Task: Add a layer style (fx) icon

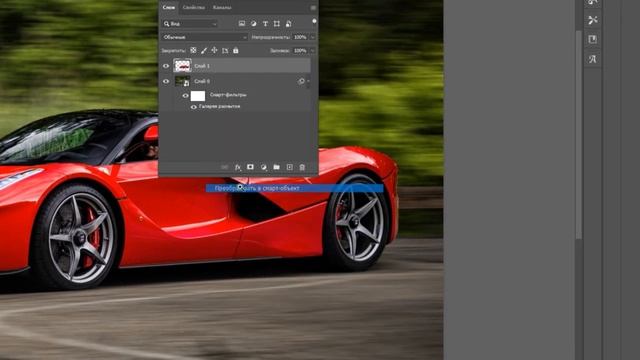Action: pyautogui.click(x=238, y=167)
